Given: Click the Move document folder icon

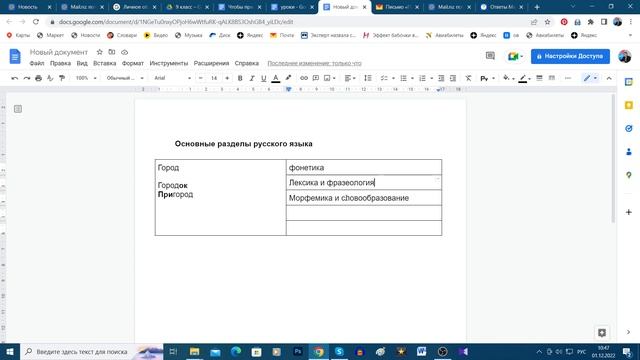Looking at the screenshot, I should coord(112,52).
